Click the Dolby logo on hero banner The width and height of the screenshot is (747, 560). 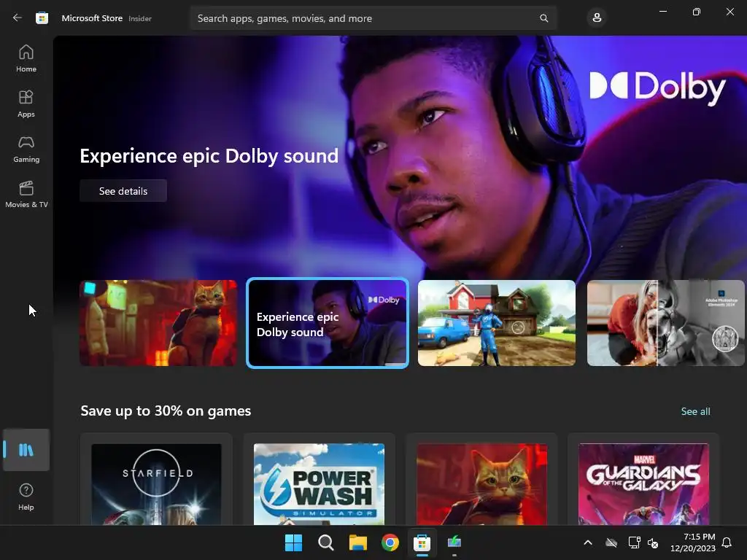(657, 87)
